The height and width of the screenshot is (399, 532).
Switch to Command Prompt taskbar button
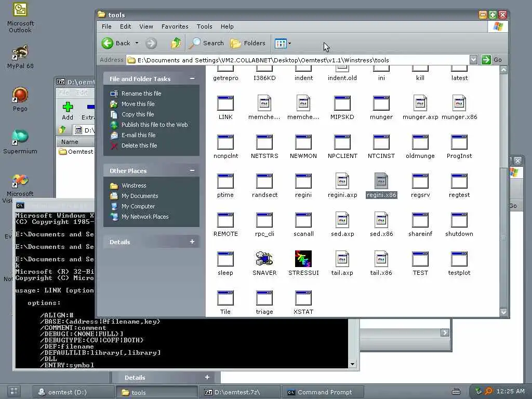[323, 392]
